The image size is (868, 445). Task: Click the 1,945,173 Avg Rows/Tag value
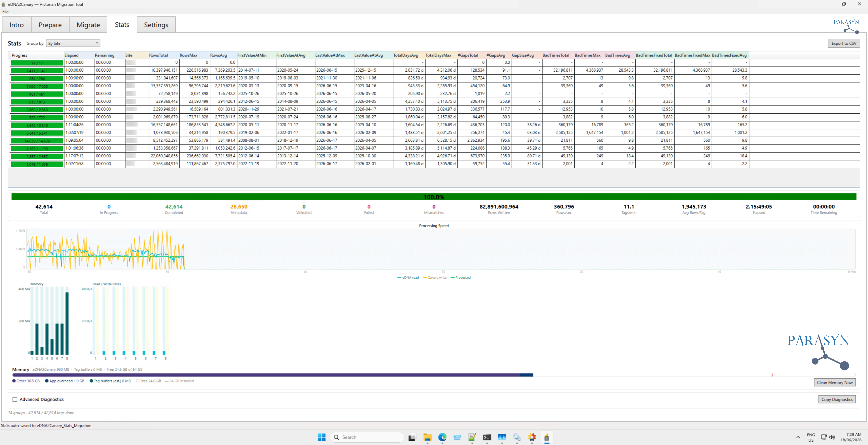pyautogui.click(x=693, y=206)
